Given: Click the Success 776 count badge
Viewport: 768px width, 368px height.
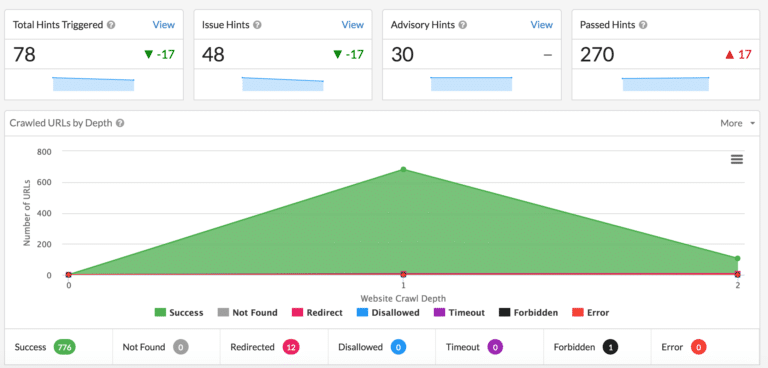Looking at the screenshot, I should [65, 347].
